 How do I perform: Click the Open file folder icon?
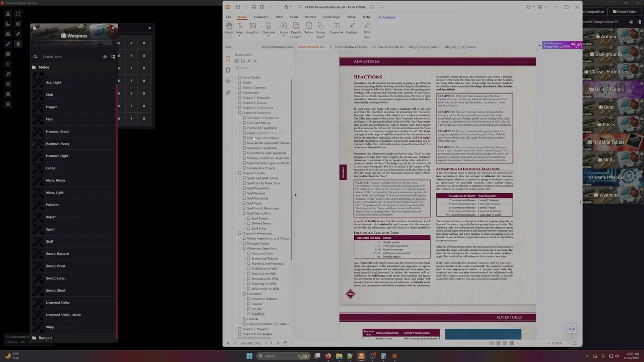[238, 7]
